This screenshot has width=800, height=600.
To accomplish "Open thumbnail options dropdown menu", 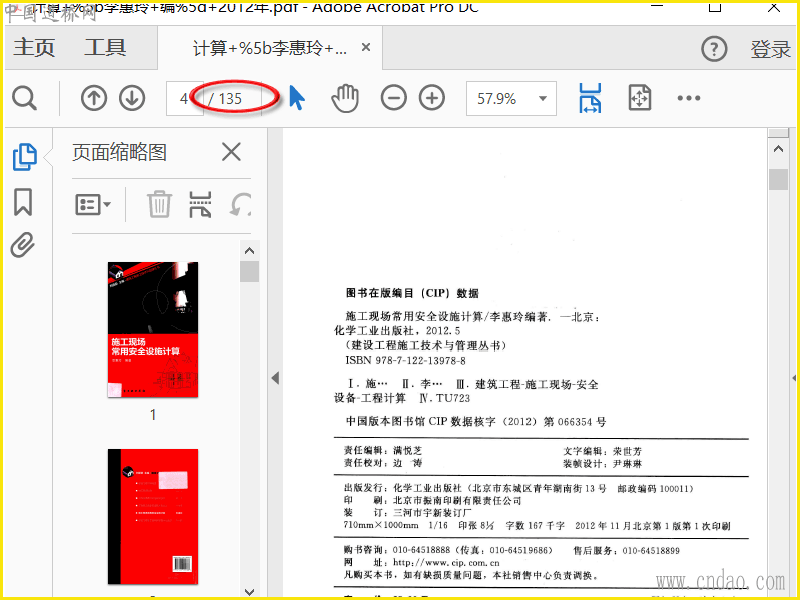I will click(x=93, y=205).
